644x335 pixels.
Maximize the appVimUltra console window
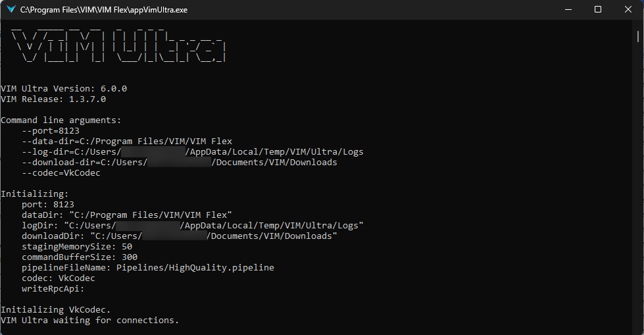(x=598, y=9)
